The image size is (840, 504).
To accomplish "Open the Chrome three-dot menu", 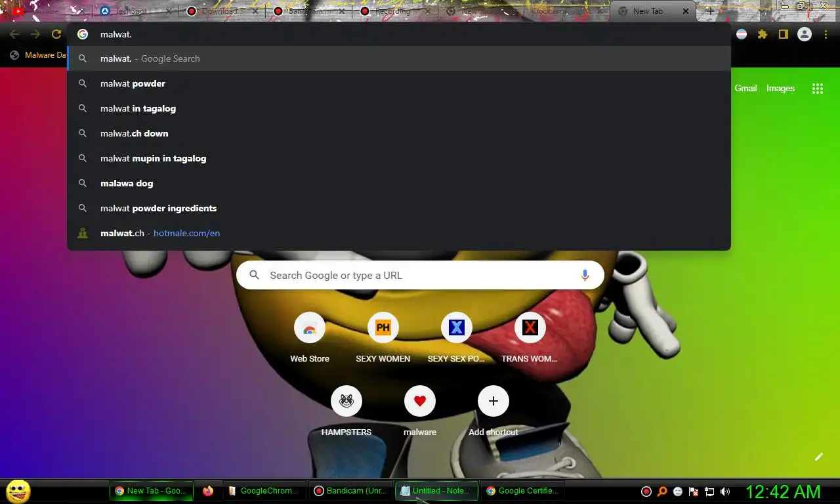I will click(x=826, y=34).
